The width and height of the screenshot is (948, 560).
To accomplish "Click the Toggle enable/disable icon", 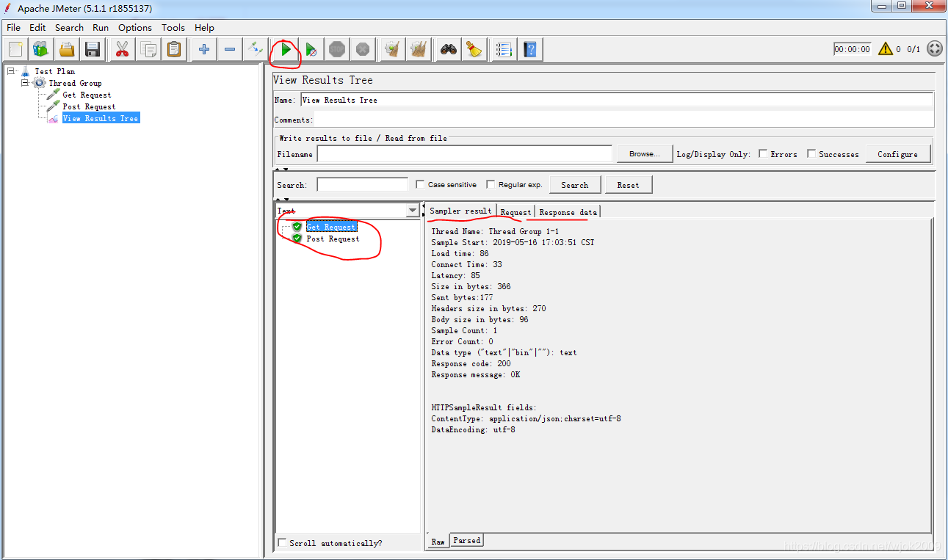I will click(x=256, y=50).
